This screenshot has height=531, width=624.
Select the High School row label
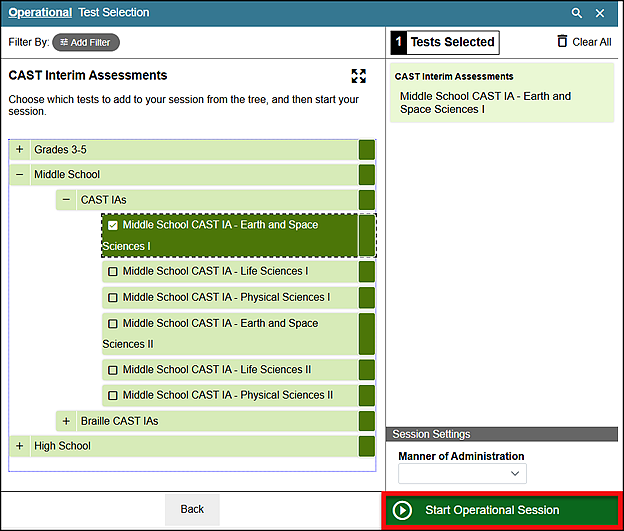coord(62,446)
